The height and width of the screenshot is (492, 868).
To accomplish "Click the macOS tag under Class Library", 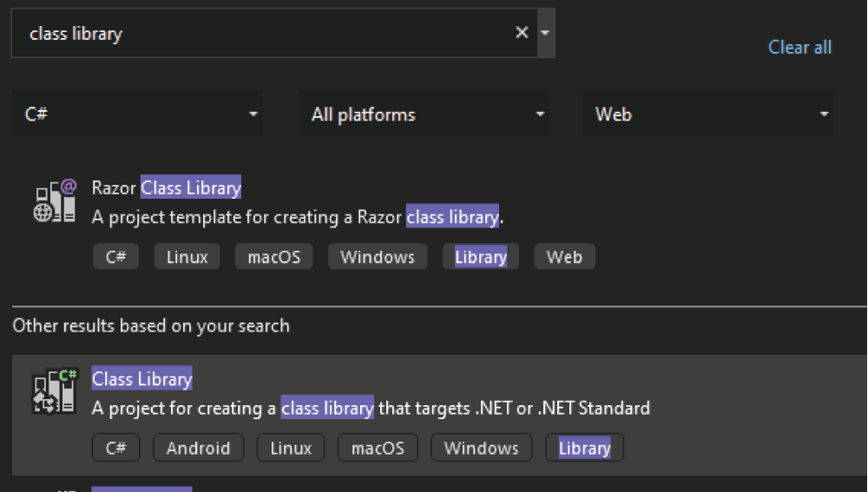I will coord(378,448).
